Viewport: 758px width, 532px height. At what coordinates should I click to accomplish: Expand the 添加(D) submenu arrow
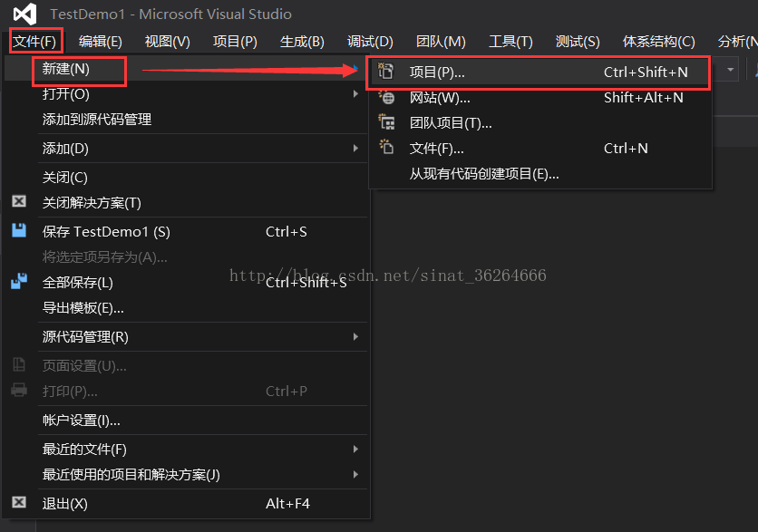(355, 148)
